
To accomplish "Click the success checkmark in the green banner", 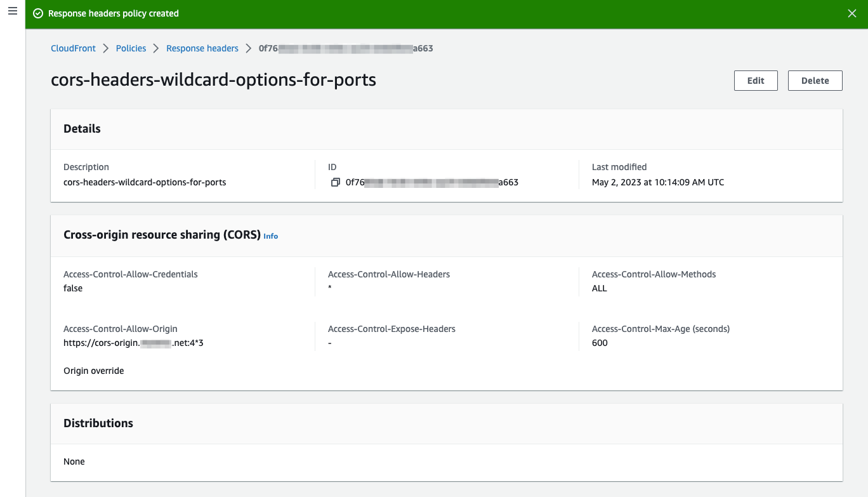I will [37, 13].
